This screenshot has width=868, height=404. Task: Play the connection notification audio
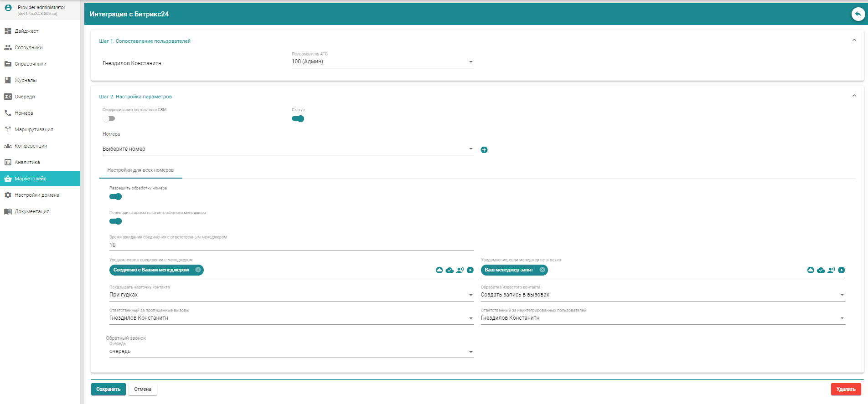click(470, 270)
